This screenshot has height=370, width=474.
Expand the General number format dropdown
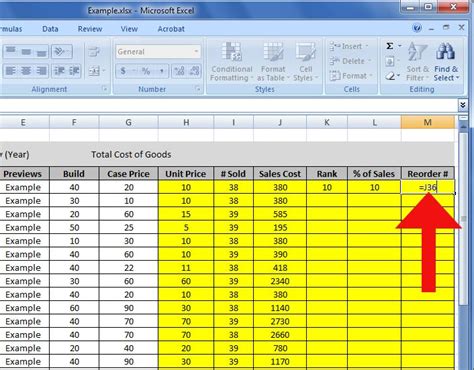pos(196,52)
